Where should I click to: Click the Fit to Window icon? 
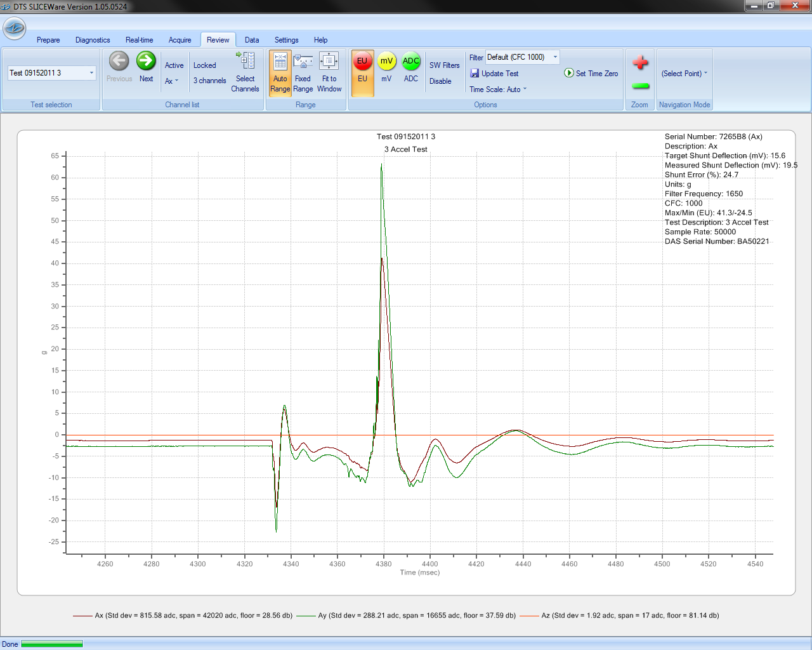(329, 62)
